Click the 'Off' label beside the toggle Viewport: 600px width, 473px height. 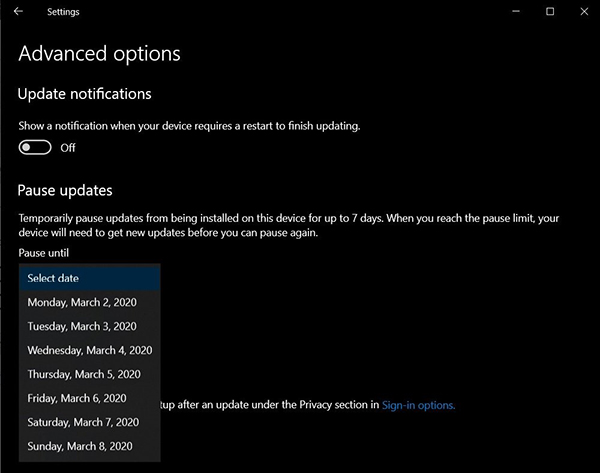[68, 148]
